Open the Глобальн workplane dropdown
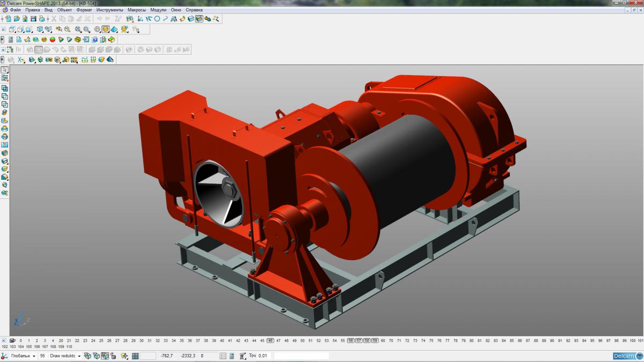 [34, 356]
